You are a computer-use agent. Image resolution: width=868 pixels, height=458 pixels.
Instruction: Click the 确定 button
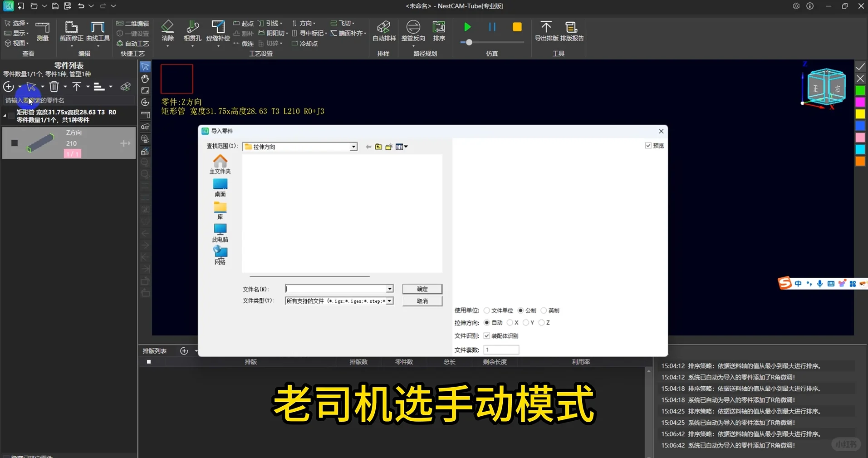coord(422,289)
